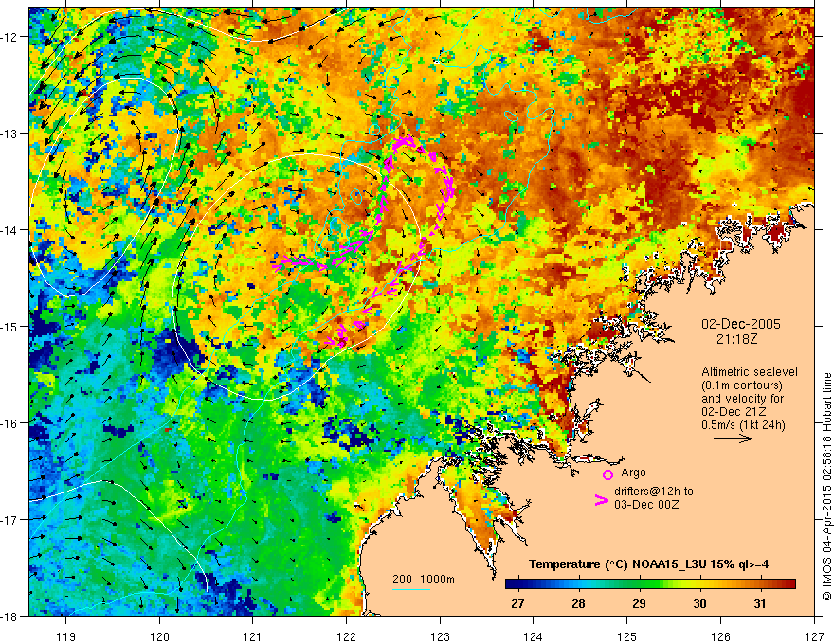Click latitude axis label -14
This screenshot has height=644, width=834.
(10, 230)
